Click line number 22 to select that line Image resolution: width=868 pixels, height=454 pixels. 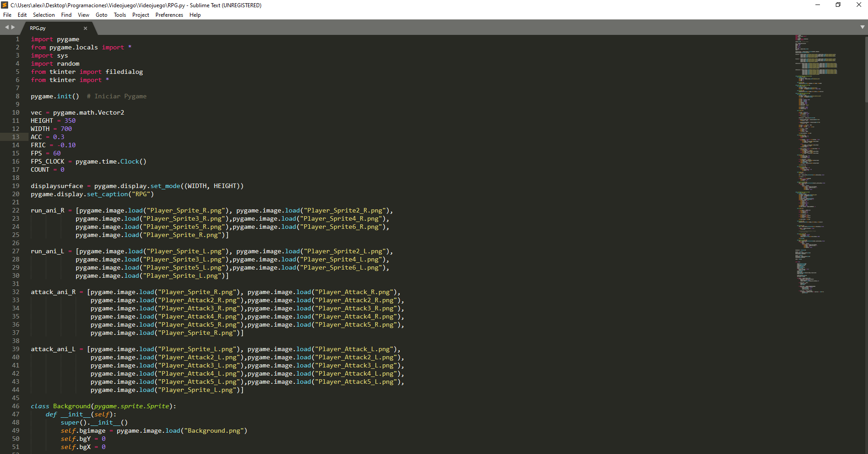(15, 210)
